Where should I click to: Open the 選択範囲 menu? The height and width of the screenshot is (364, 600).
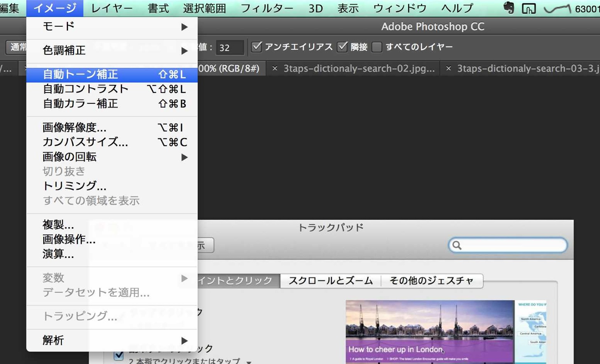(204, 8)
